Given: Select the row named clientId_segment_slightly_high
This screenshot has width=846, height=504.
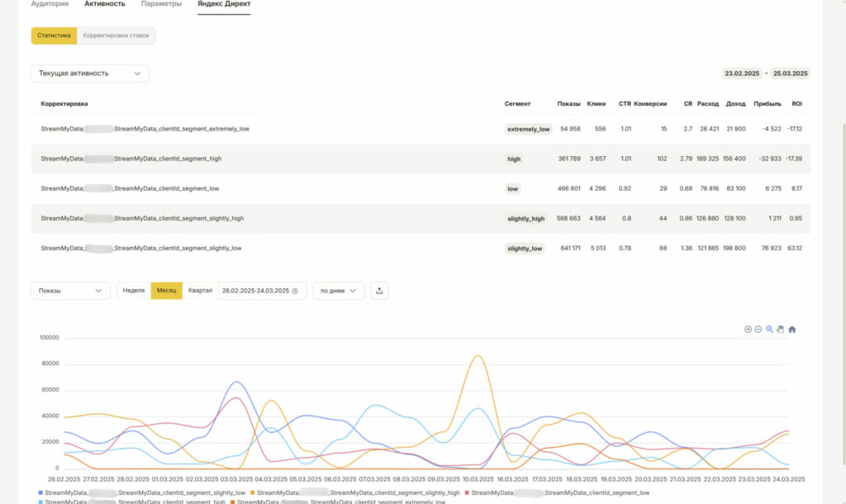Looking at the screenshot, I should (x=421, y=219).
